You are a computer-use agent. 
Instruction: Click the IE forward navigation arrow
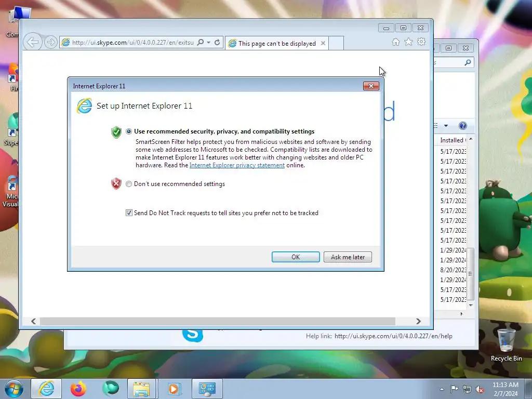point(50,43)
